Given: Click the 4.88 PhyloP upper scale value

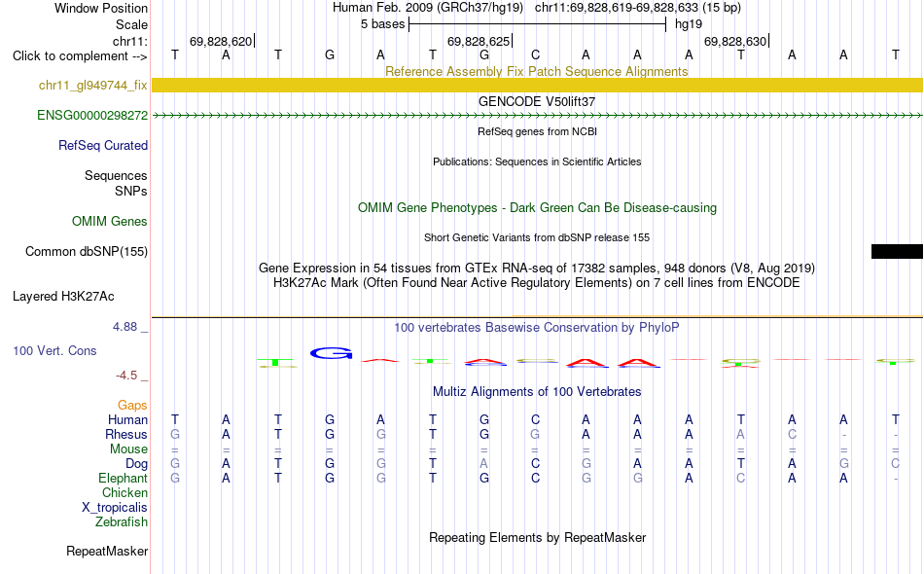Looking at the screenshot, I should [x=124, y=327].
